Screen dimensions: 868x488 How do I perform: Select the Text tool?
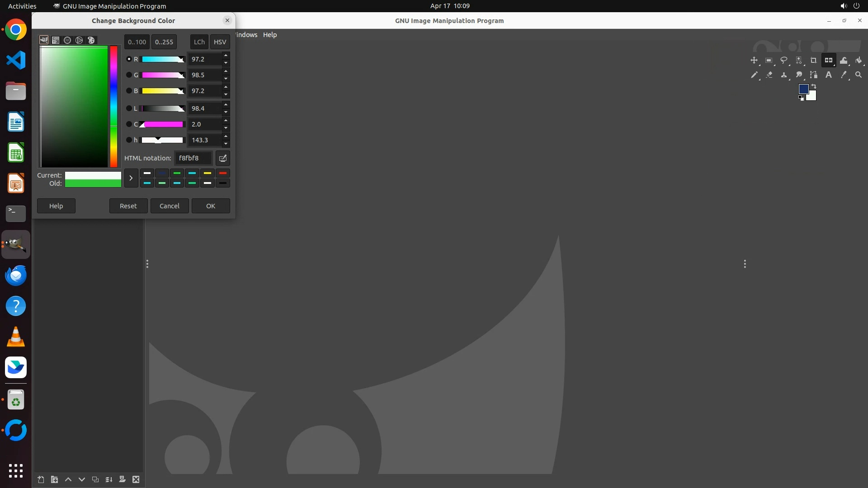pyautogui.click(x=829, y=75)
